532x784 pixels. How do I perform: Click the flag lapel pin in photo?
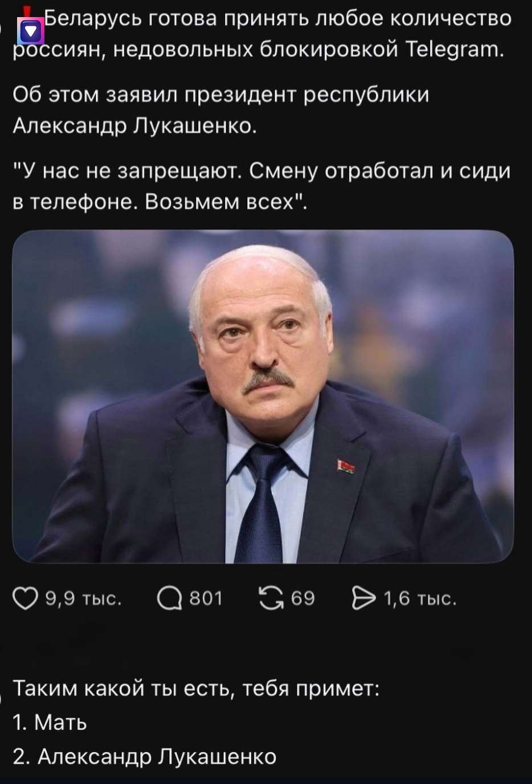click(346, 465)
